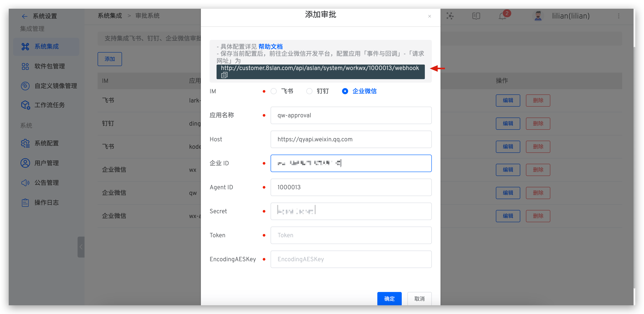Click the EncodingAESKey input field
Image resolution: width=644 pixels, height=314 pixels.
pos(351,259)
